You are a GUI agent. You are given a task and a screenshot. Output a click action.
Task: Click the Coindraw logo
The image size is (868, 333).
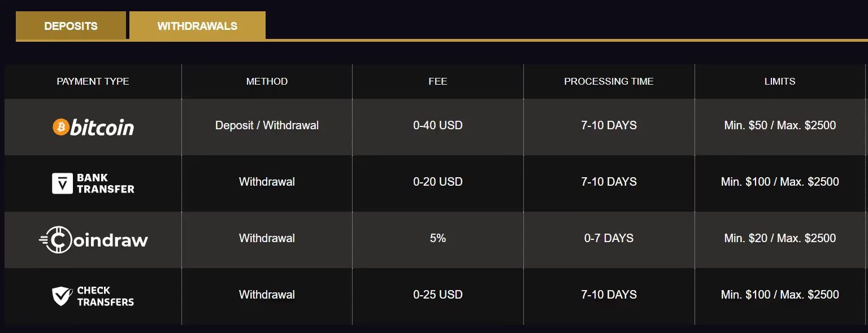[92, 239]
